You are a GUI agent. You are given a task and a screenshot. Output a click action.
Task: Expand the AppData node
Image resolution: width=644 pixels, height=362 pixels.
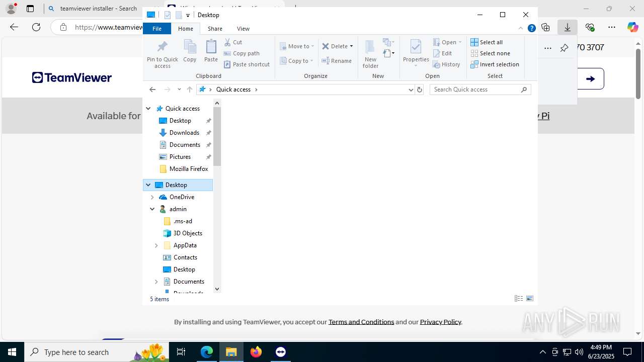156,245
